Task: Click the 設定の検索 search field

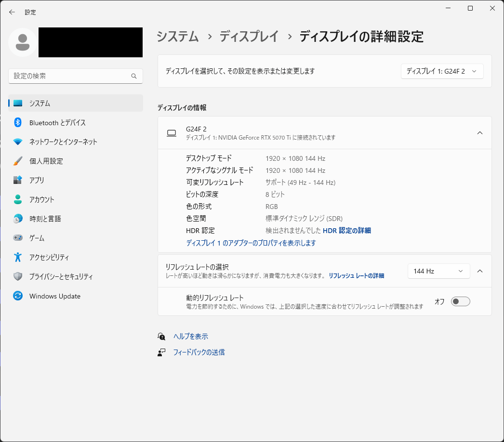Action: pyautogui.click(x=76, y=76)
